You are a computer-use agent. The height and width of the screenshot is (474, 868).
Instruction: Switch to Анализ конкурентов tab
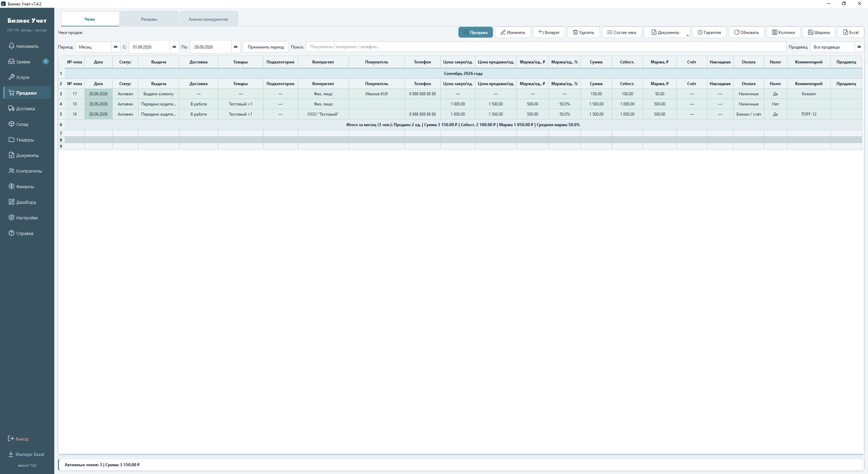pyautogui.click(x=208, y=19)
